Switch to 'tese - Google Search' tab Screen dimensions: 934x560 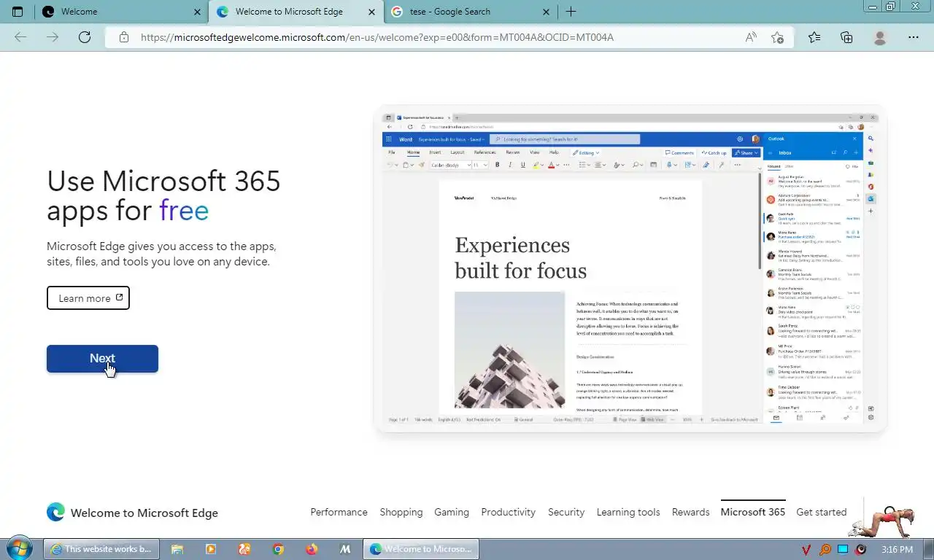pyautogui.click(x=470, y=12)
